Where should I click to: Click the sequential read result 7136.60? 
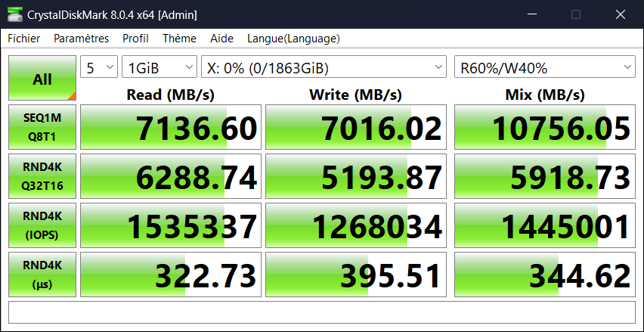pos(171,127)
